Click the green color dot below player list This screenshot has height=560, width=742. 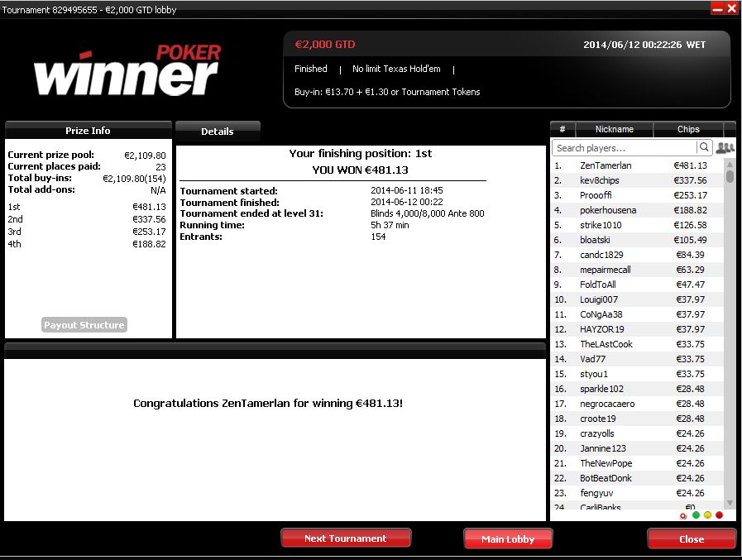pyautogui.click(x=696, y=515)
